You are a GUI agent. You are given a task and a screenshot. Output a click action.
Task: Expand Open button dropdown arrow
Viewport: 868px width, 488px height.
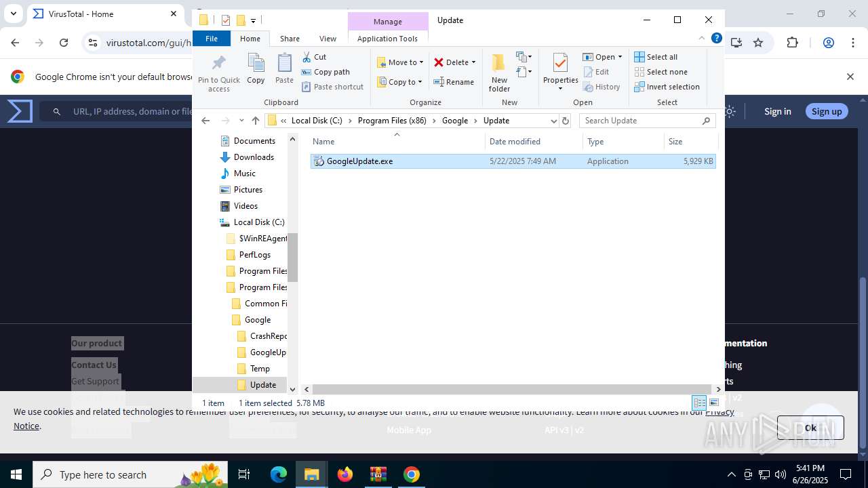(620, 57)
